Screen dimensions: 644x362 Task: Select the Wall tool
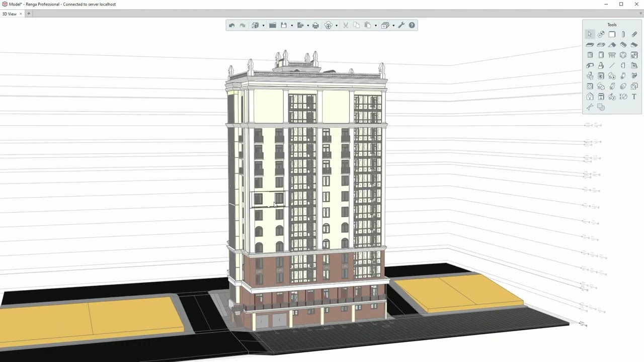pos(612,34)
